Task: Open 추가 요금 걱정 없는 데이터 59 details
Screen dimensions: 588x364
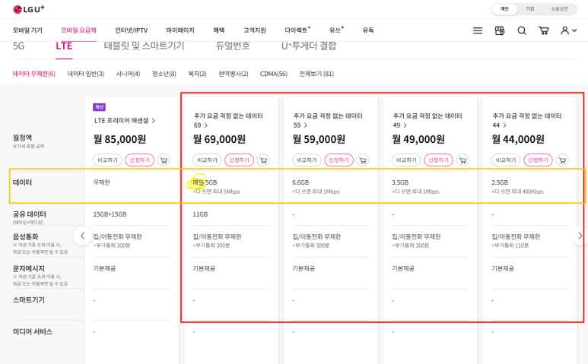Action: pyautogui.click(x=328, y=120)
